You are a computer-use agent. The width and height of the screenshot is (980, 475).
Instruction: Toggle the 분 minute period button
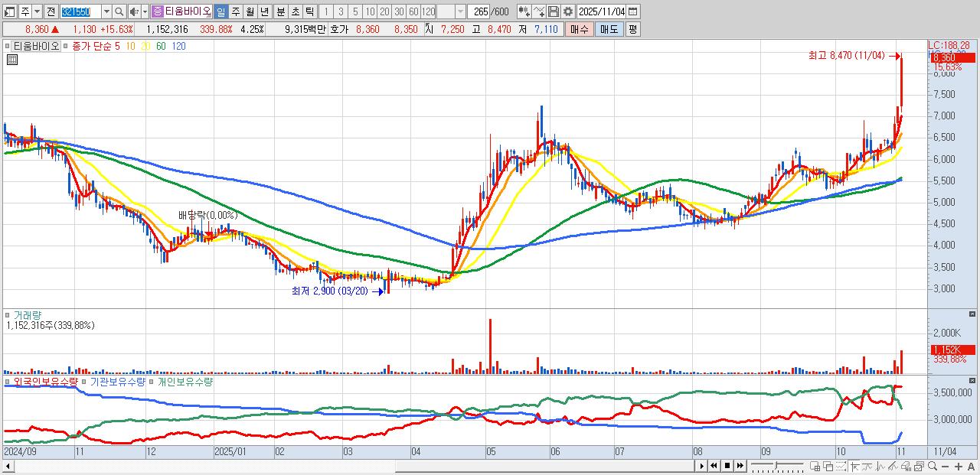pos(281,11)
